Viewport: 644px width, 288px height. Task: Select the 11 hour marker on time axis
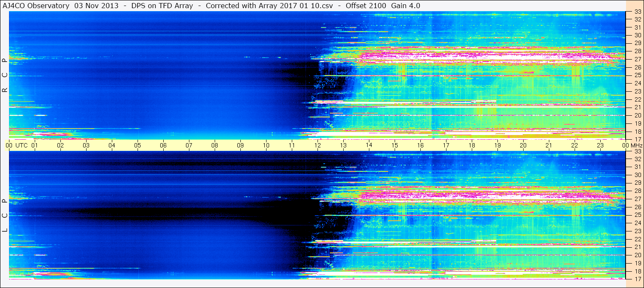pyautogui.click(x=292, y=145)
